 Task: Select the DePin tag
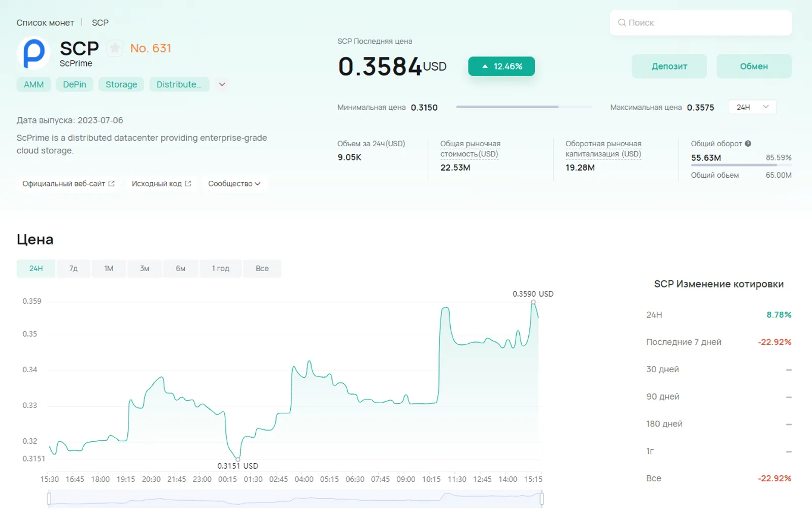(x=75, y=84)
